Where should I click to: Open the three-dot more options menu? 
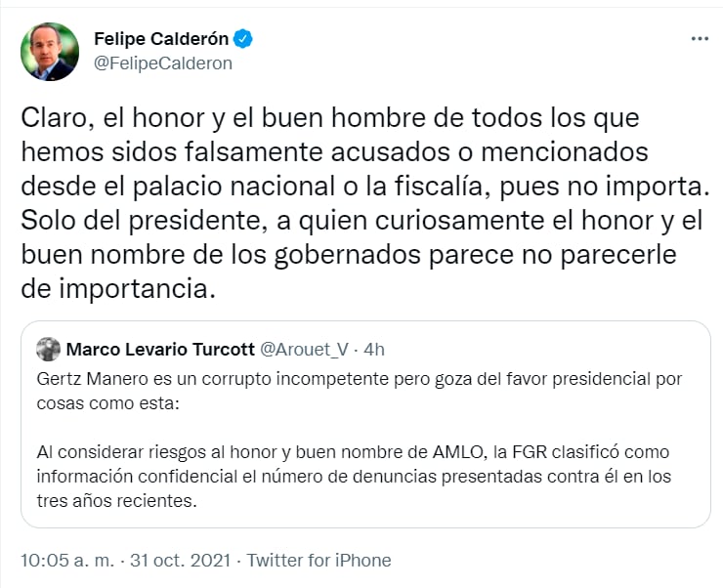(x=699, y=39)
